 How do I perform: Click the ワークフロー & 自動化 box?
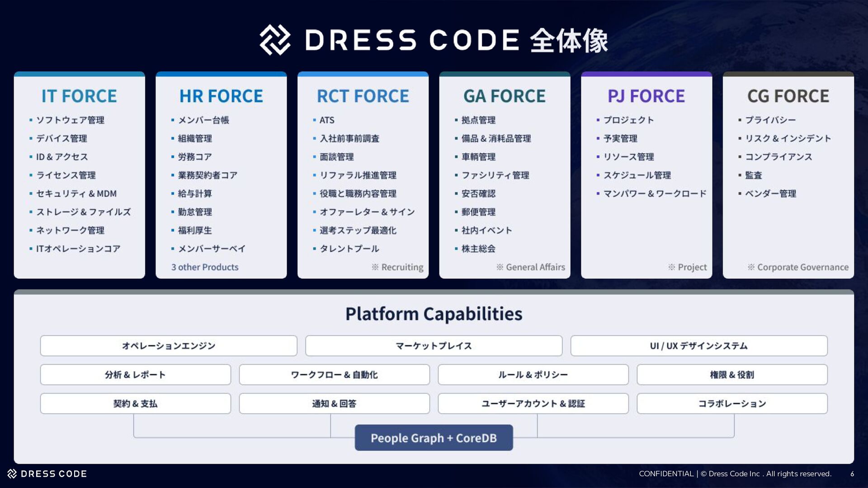(x=334, y=375)
